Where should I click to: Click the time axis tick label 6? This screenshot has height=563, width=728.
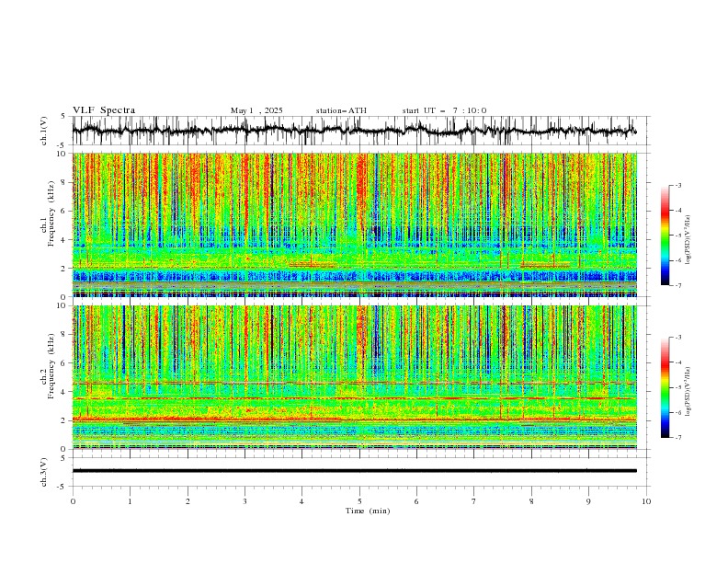coord(416,501)
